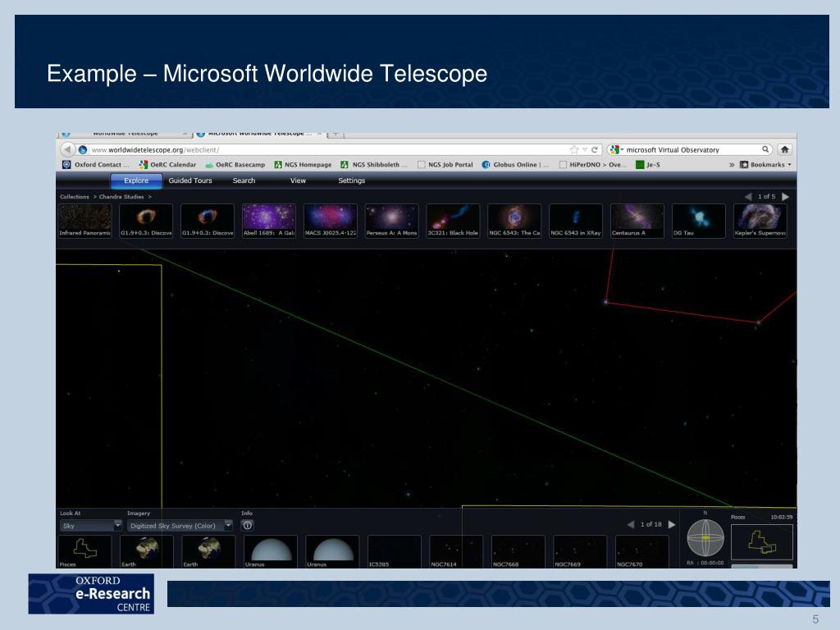Open the Imagery dropdown for Digitized Sky Survey
The image size is (840, 630).
pos(180,526)
